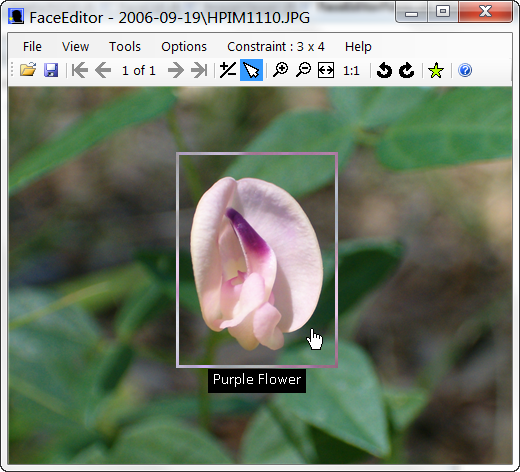The height and width of the screenshot is (472, 520).
Task: Open an image with the folder icon
Action: 28,70
